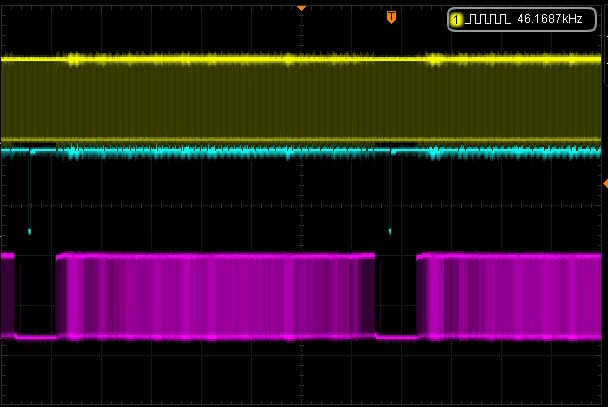Click the yellow channel 1 badge

click(456, 19)
